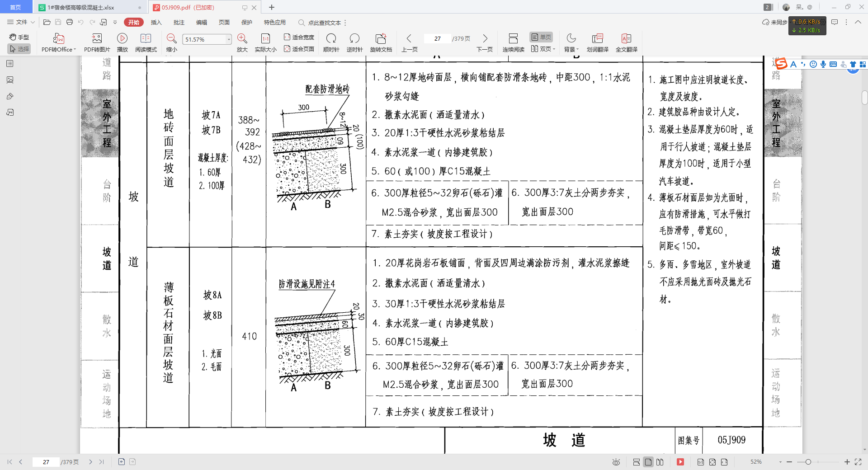868x470 pixels.
Task: Click the 未同步 cloud sync button
Action: [774, 22]
